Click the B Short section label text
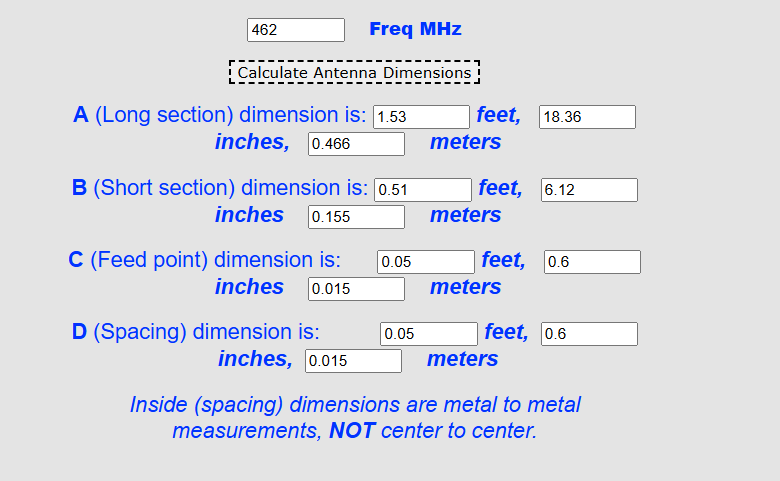Image resolution: width=780 pixels, height=481 pixels. pos(219,188)
